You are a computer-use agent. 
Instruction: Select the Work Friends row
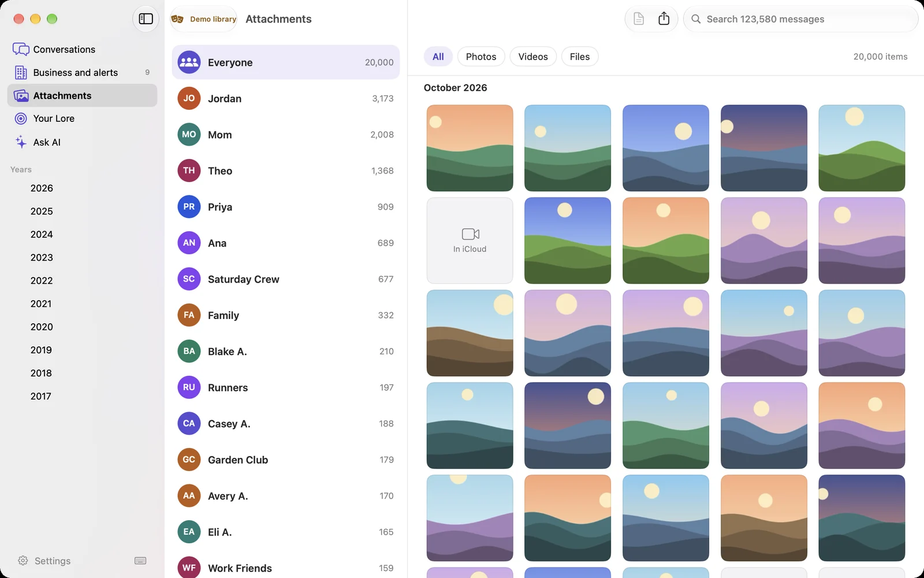pos(286,568)
